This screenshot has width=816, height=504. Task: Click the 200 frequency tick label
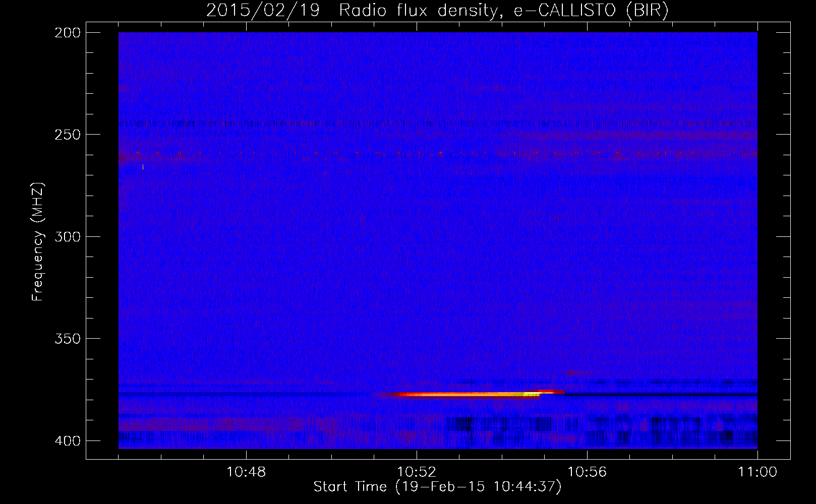(67, 33)
